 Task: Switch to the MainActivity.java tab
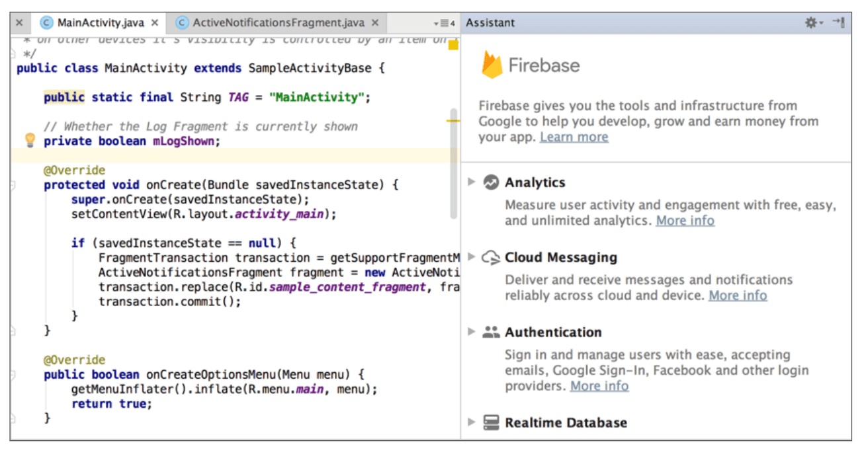pos(99,22)
